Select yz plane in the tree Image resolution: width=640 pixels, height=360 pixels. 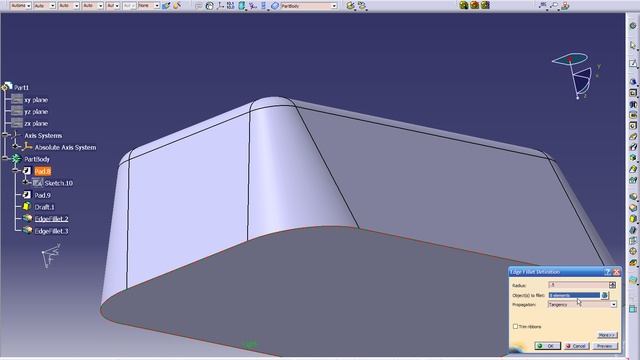point(36,111)
